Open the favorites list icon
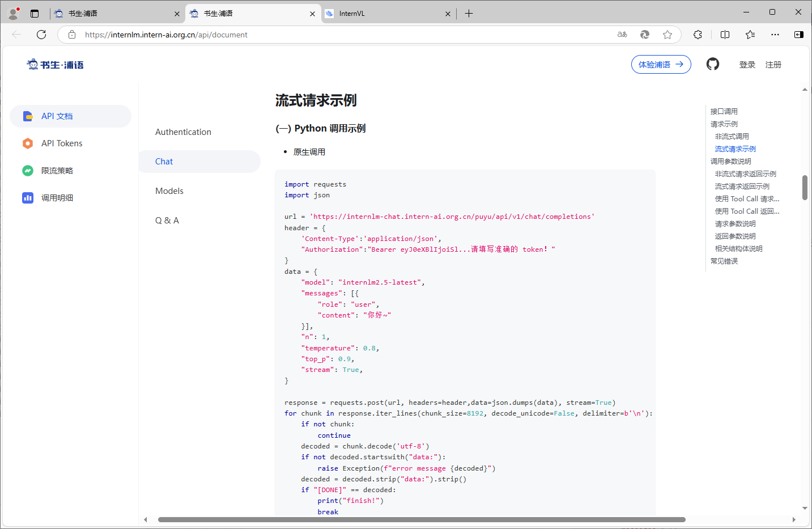The height and width of the screenshot is (529, 812). point(750,35)
